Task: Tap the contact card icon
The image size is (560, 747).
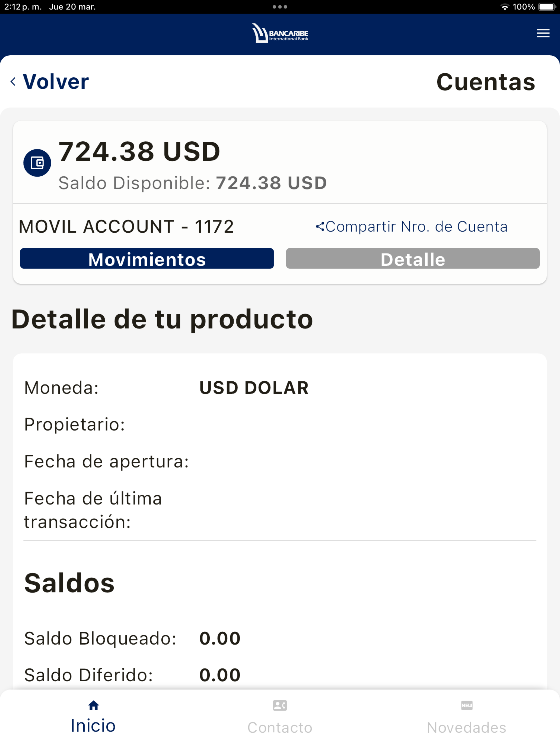Action: click(x=280, y=705)
